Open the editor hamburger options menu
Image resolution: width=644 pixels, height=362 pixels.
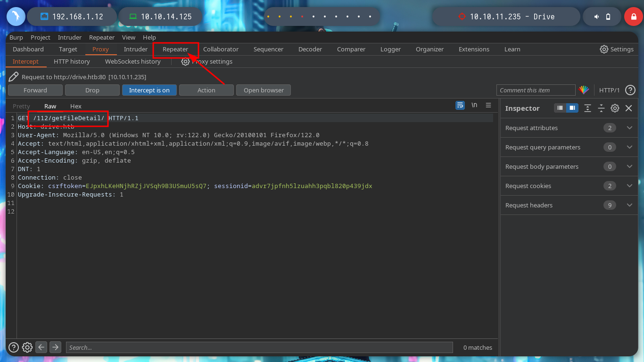[488, 105]
